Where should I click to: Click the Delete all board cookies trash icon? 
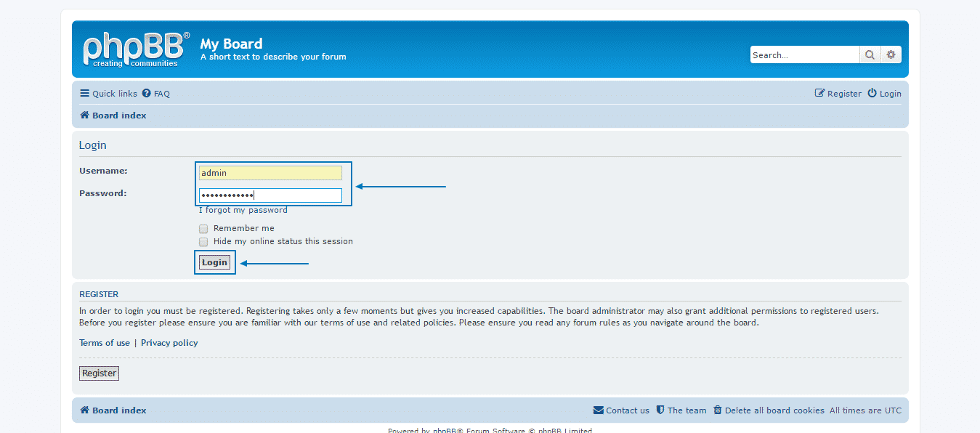pyautogui.click(x=716, y=410)
